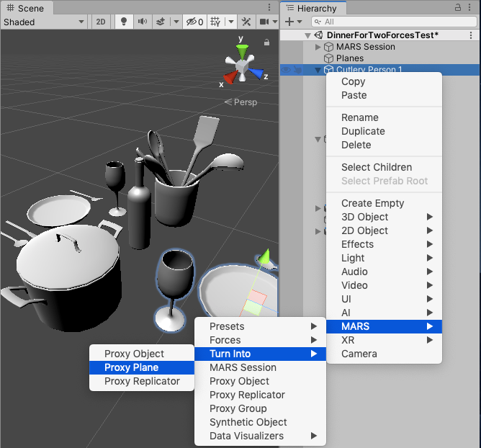Select Duplicate from the context menu
The image size is (481, 448).
click(363, 131)
